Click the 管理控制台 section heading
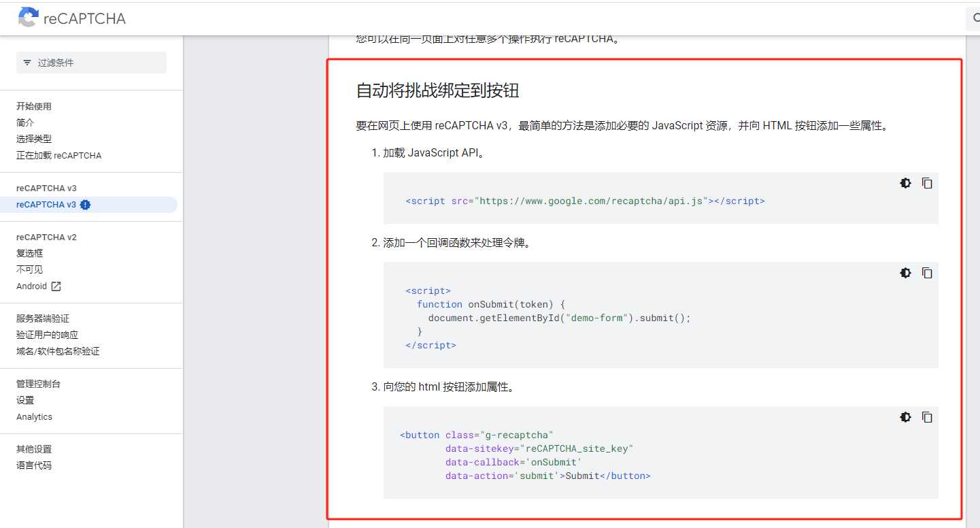Viewport: 980px width, 528px height. pos(39,384)
